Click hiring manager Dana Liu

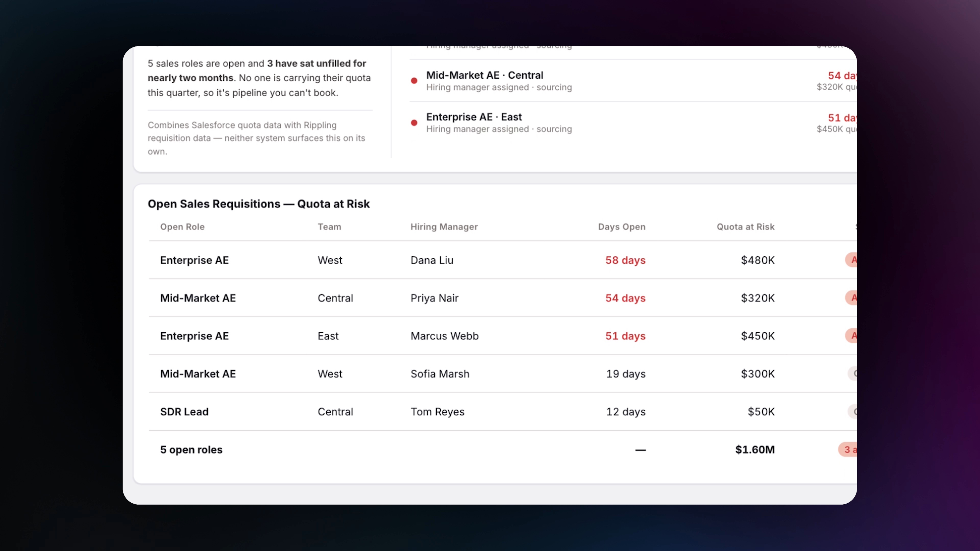point(432,260)
